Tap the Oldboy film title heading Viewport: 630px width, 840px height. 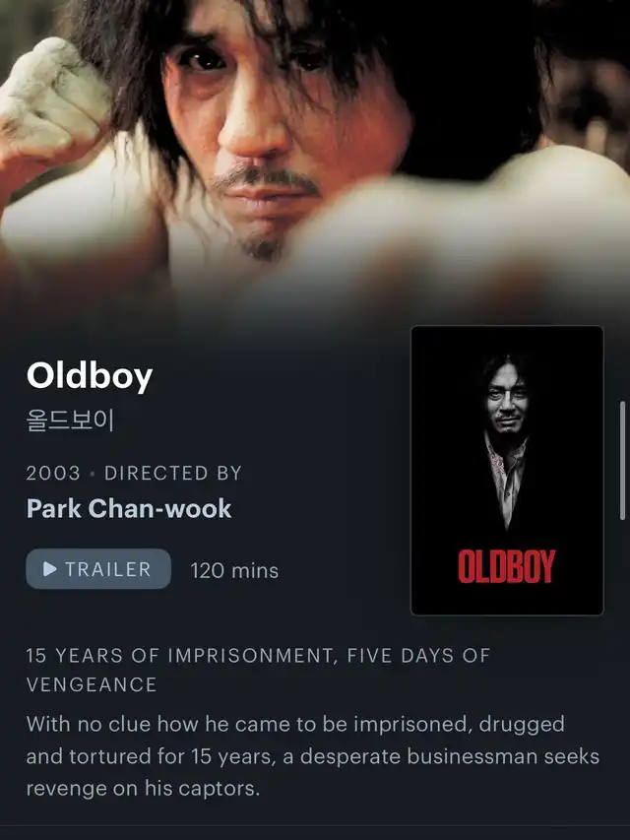(90, 376)
